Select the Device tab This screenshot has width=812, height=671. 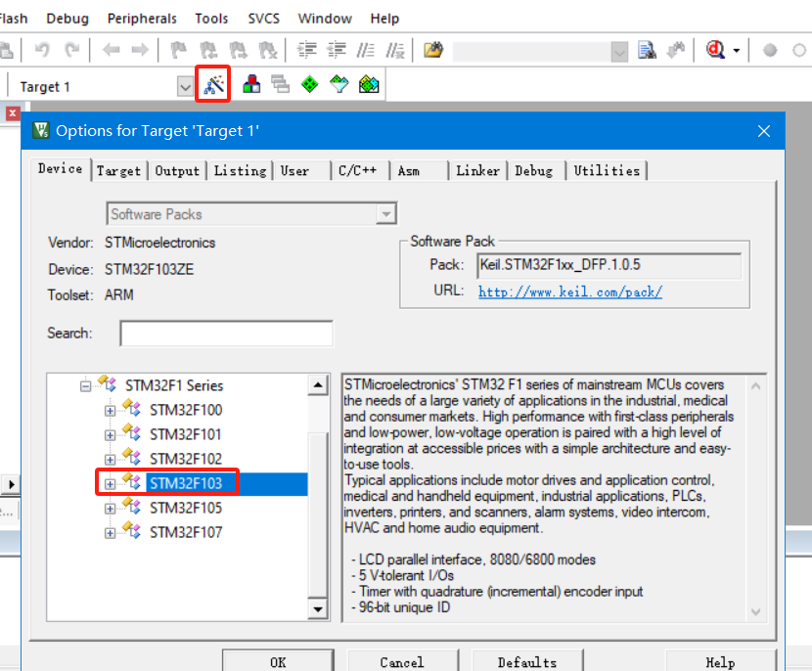point(60,169)
